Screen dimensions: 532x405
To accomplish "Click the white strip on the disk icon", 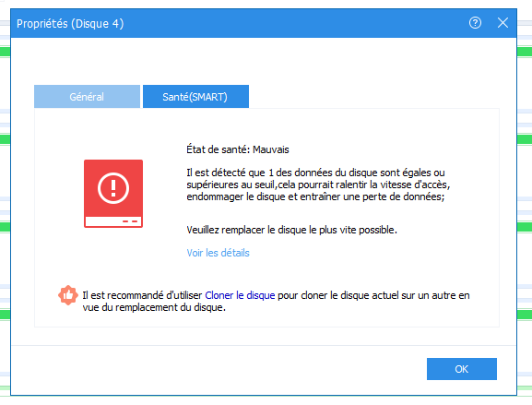I will point(113,221).
